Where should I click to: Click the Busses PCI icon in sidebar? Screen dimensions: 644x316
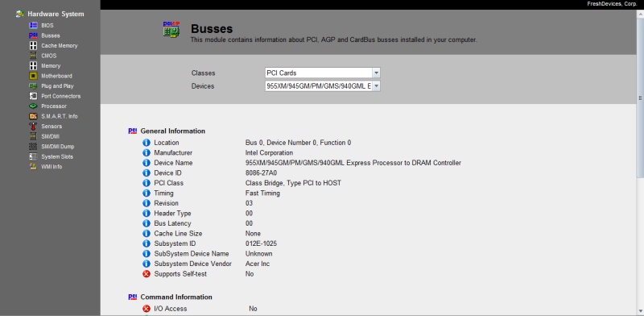pyautogui.click(x=33, y=35)
